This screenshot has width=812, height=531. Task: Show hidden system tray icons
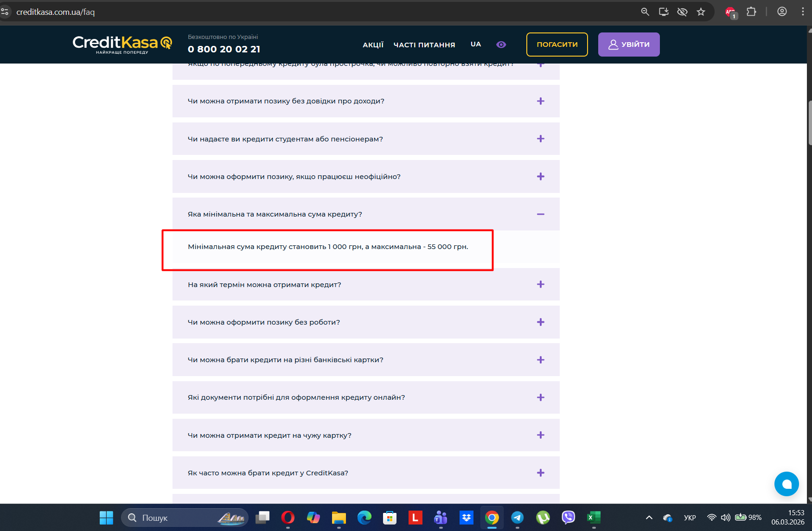pos(649,518)
